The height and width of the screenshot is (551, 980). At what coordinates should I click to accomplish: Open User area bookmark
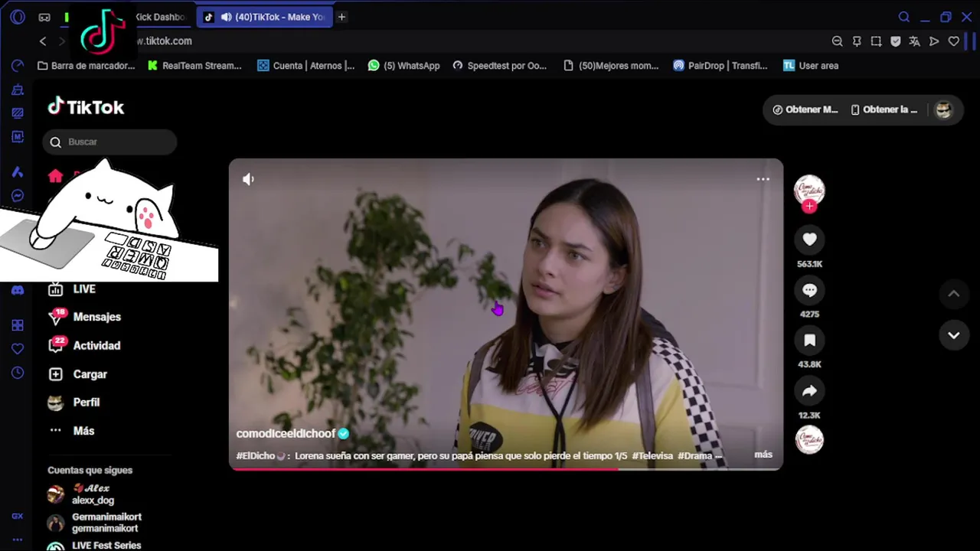(x=811, y=66)
